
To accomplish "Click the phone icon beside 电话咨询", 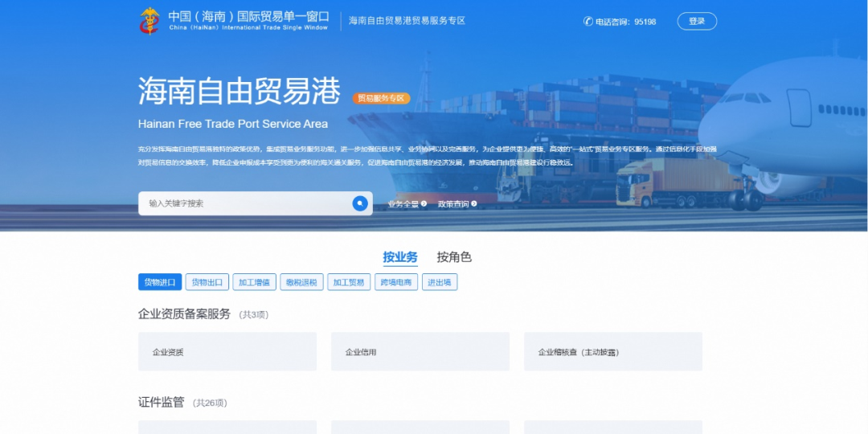I will pos(588,22).
